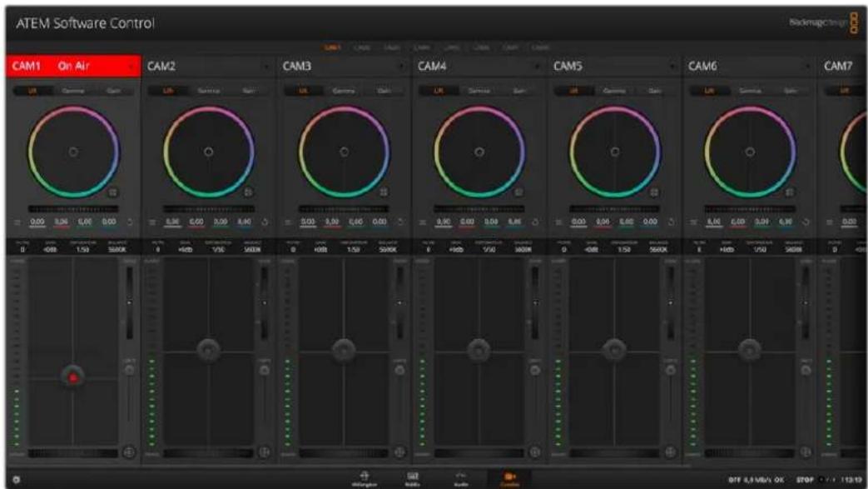
Task: Click the CAM5 color settings menu icon
Action: click(558, 222)
